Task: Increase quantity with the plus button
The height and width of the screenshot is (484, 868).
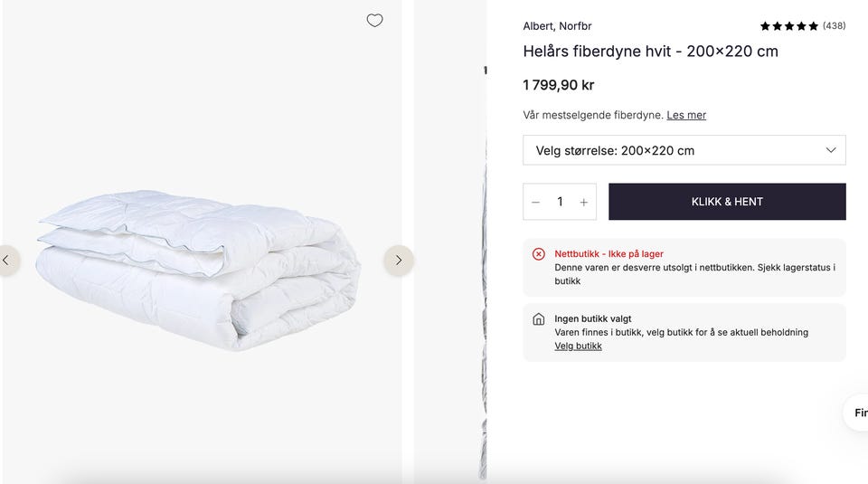Action: click(584, 202)
